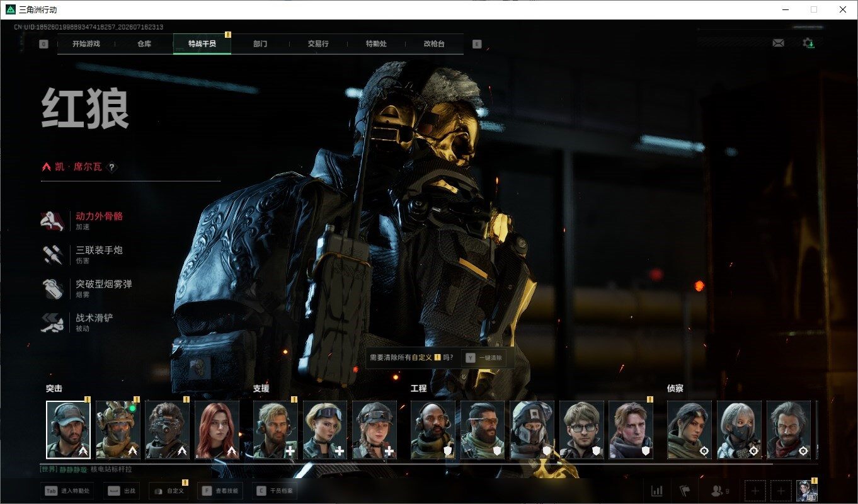The height and width of the screenshot is (504, 858).
Task: Click the Q previous-tab key icon
Action: click(x=43, y=44)
